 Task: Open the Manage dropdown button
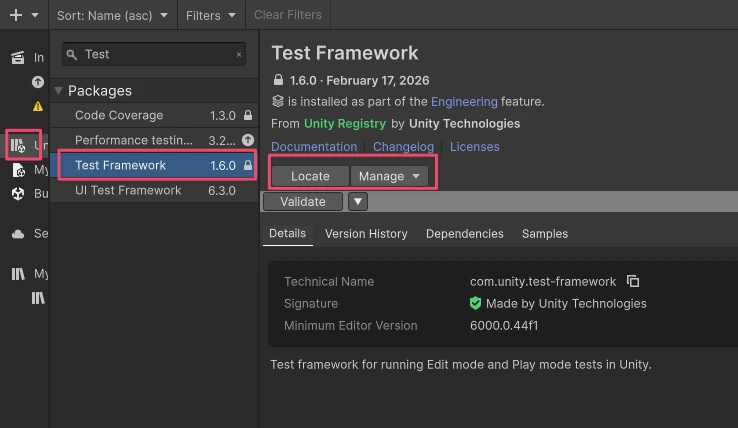pyautogui.click(x=389, y=176)
